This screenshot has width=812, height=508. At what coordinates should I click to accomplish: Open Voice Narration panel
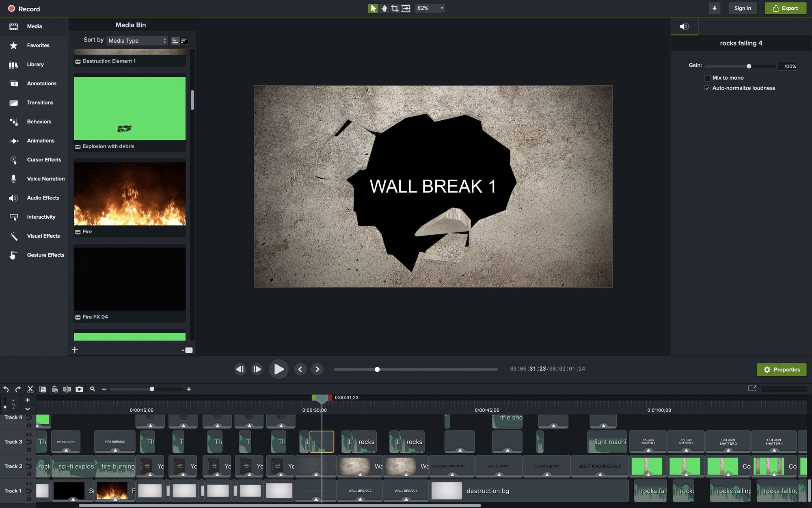click(34, 179)
